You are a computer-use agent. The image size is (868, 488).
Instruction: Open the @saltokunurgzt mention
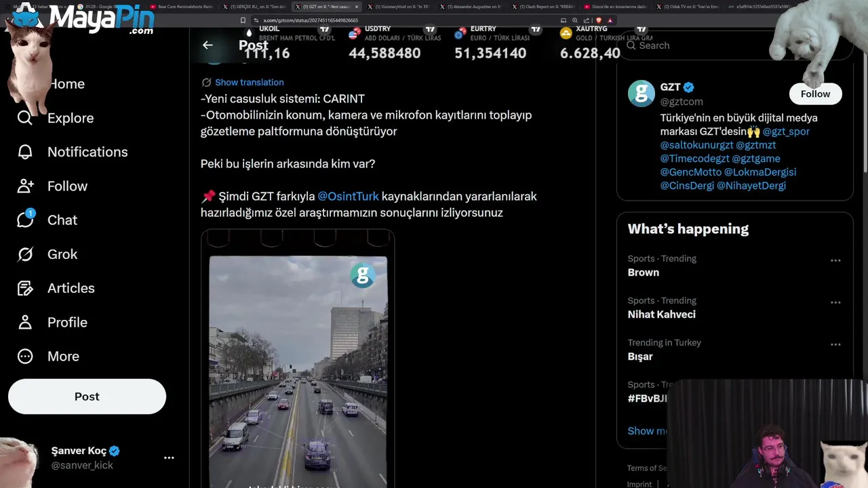(697, 145)
